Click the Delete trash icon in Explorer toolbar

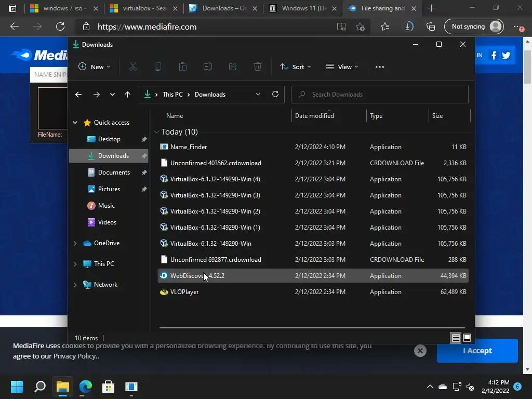[x=258, y=67]
